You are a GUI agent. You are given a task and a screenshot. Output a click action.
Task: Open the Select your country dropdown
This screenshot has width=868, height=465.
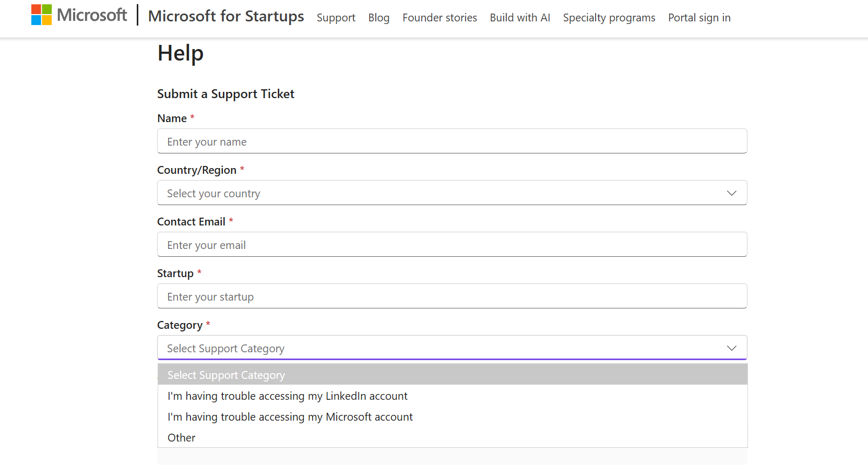(x=452, y=193)
